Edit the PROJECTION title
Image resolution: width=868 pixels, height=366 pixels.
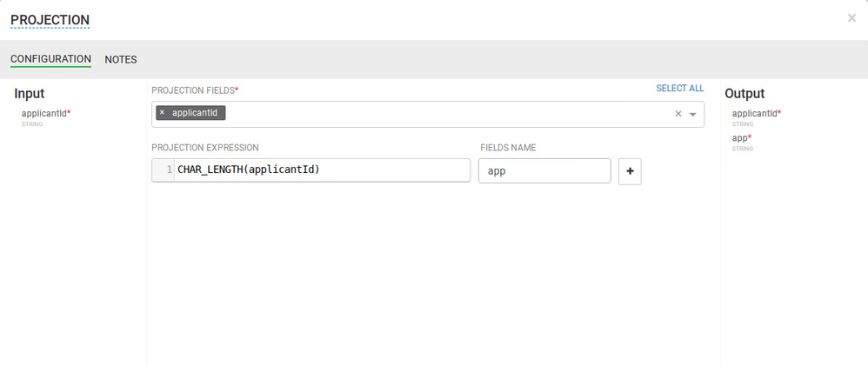[50, 19]
